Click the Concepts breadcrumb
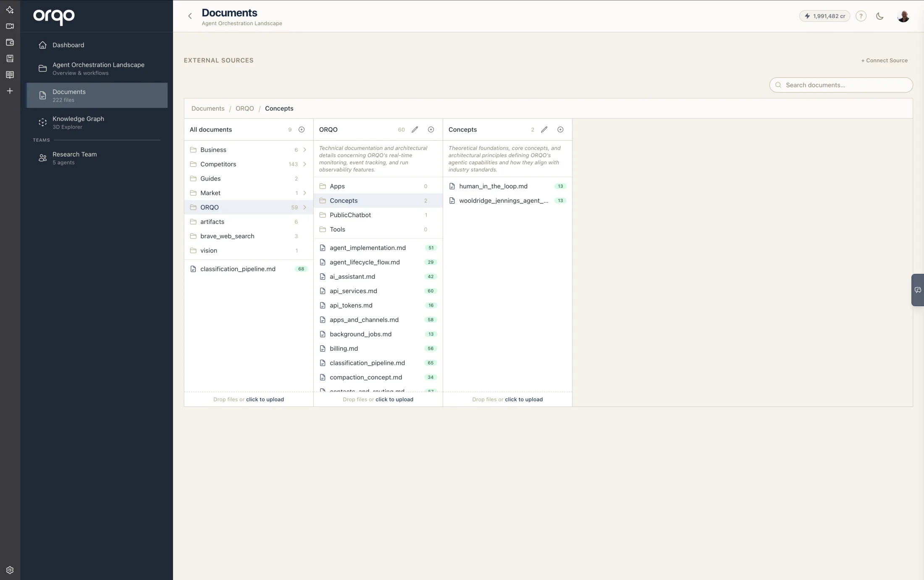Screen dimensions: 924x580 (x=279, y=108)
